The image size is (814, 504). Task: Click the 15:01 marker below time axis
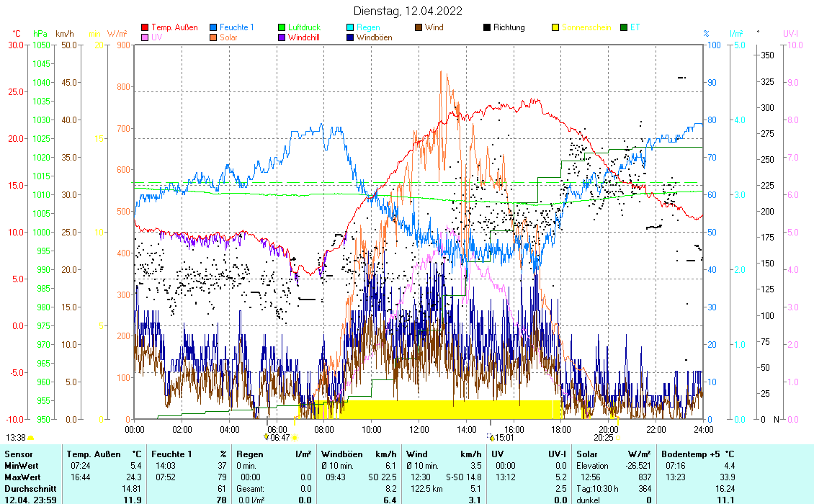[502, 437]
